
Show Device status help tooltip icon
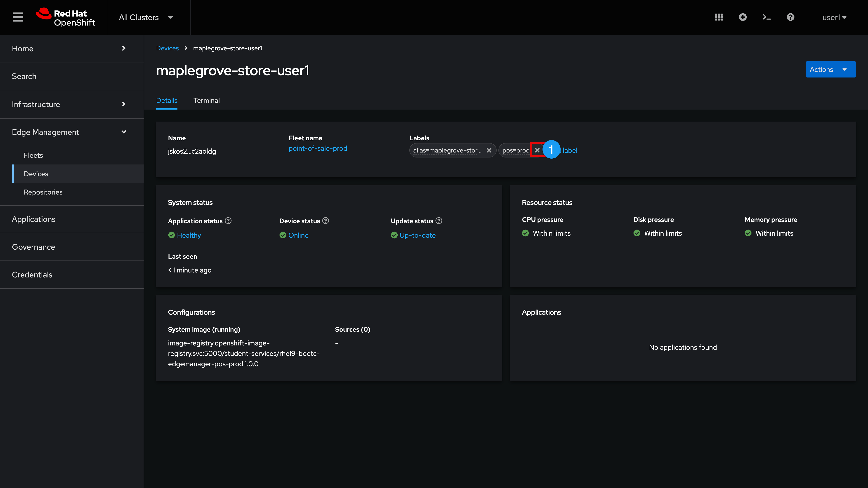point(325,221)
